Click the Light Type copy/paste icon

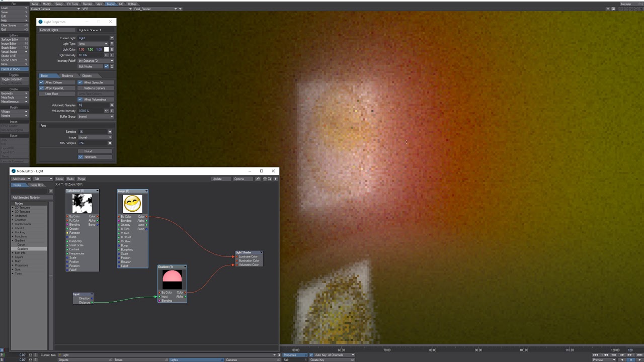[x=112, y=44]
